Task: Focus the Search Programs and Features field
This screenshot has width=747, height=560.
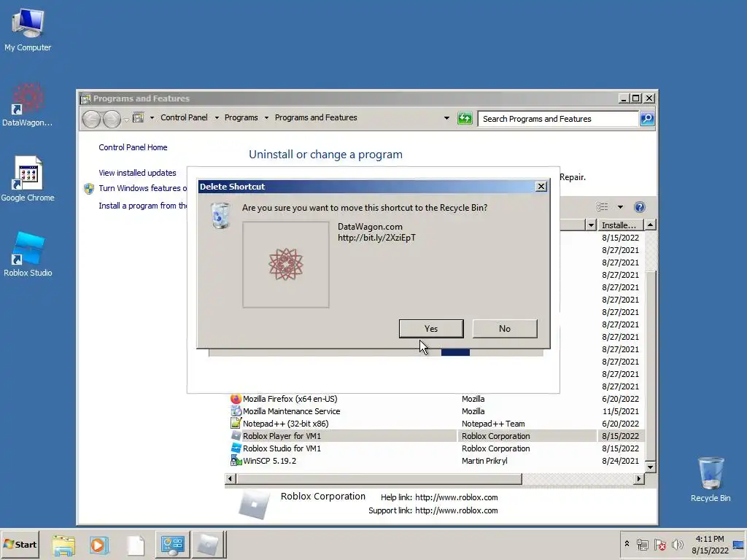Action: point(558,119)
